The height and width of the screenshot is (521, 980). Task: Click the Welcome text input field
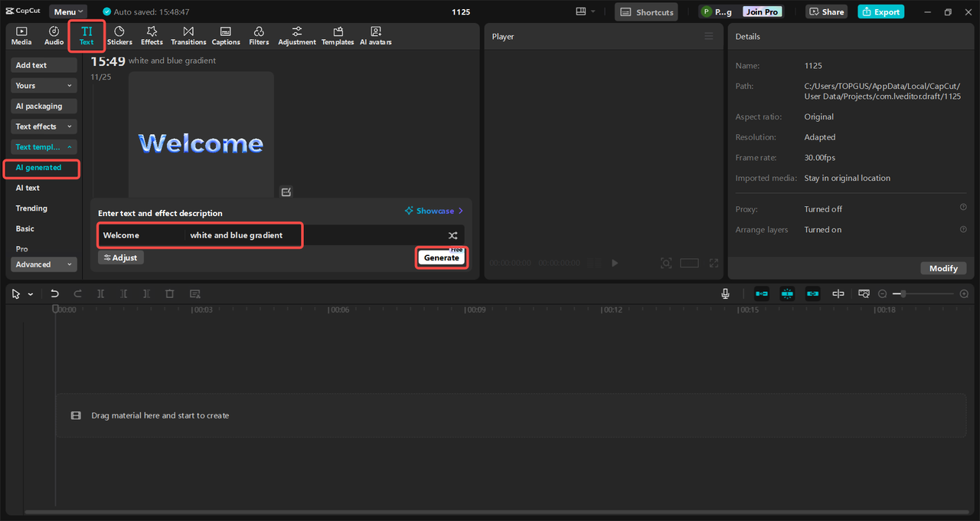tap(142, 235)
